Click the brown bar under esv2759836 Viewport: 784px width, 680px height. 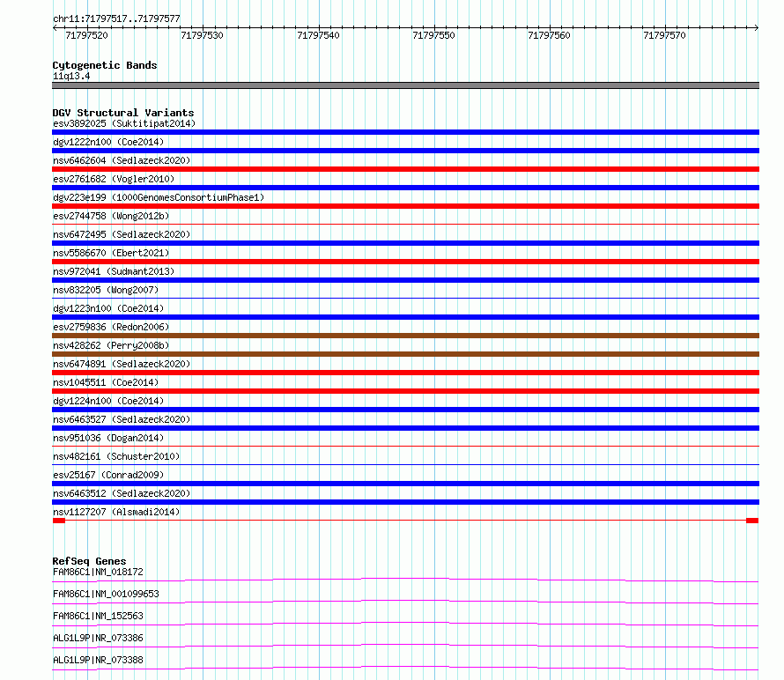coord(405,336)
